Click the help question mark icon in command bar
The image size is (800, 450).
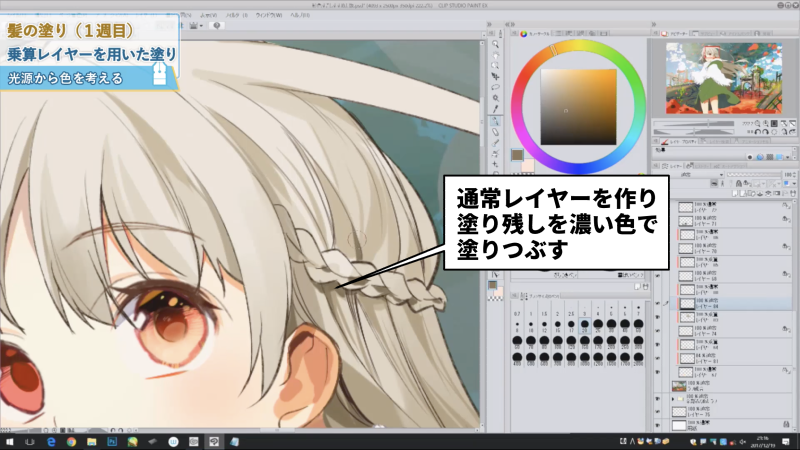coord(217,25)
